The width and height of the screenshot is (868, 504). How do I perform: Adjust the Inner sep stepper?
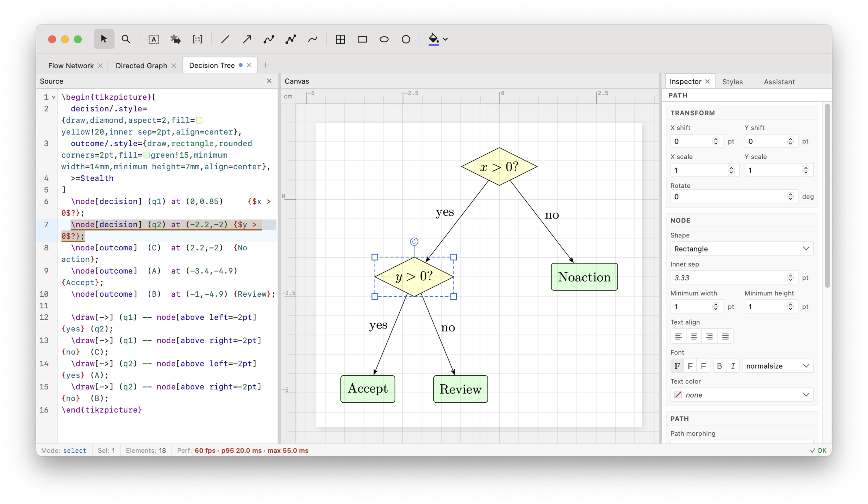point(790,278)
